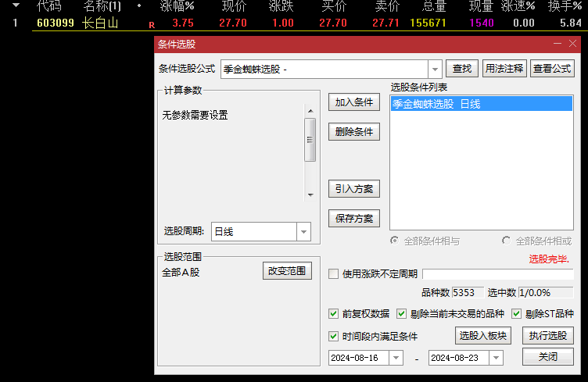
Task: Click 无参数需要设置 text
Action: click(195, 115)
